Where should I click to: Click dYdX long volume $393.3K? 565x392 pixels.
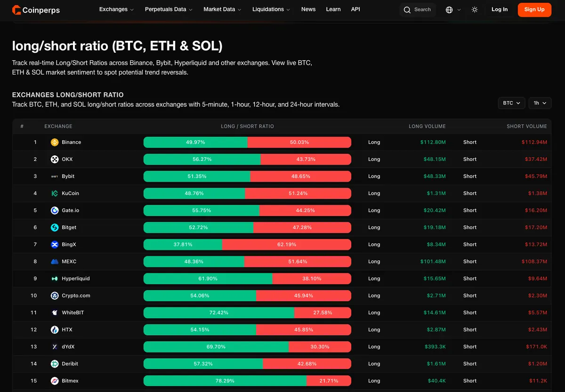point(435,346)
